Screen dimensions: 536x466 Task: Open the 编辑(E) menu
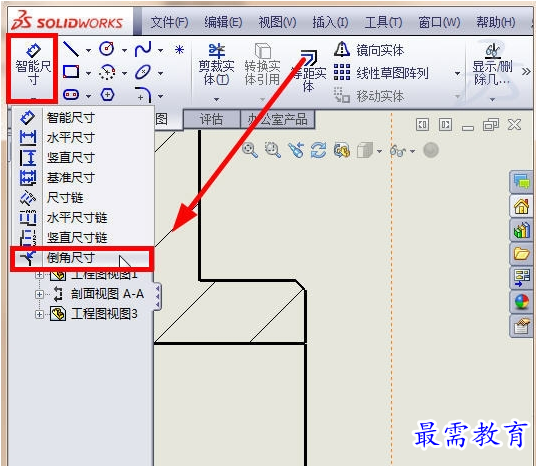tap(223, 23)
